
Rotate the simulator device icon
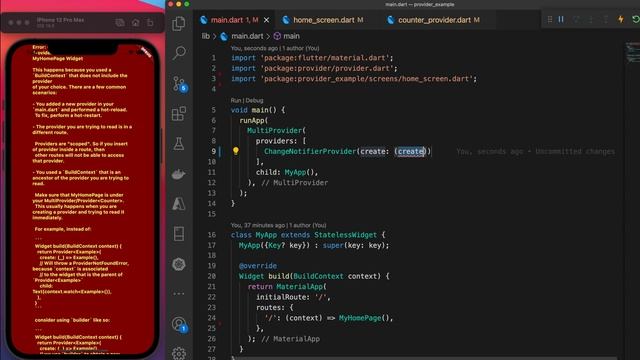coord(150,23)
